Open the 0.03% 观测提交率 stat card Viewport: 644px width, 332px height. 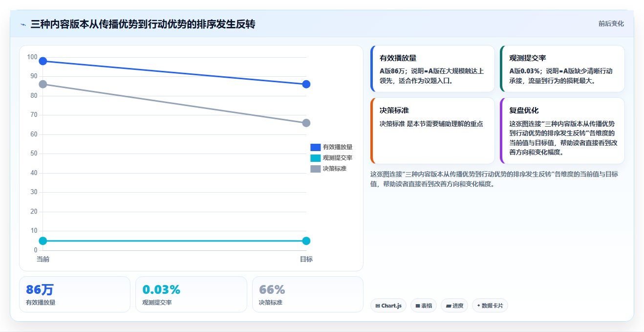(191, 294)
